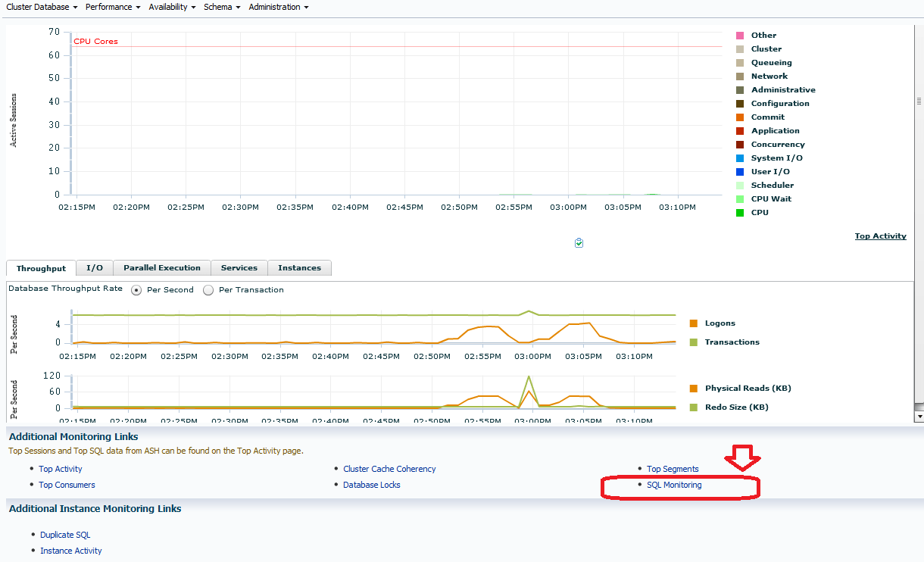Click the Commit legend color square
The height and width of the screenshot is (562, 924).
[740, 117]
